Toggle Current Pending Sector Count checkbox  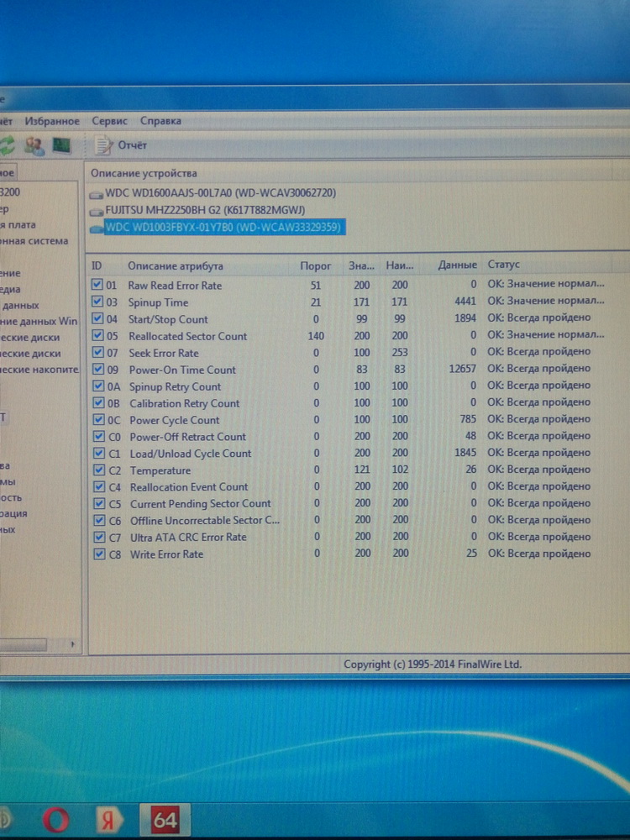[x=99, y=503]
